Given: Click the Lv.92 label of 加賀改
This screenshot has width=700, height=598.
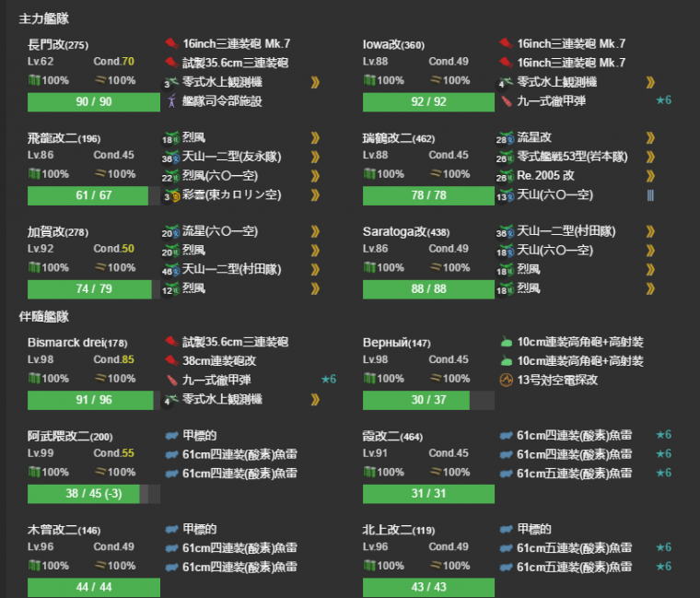Looking at the screenshot, I should (x=41, y=249).
